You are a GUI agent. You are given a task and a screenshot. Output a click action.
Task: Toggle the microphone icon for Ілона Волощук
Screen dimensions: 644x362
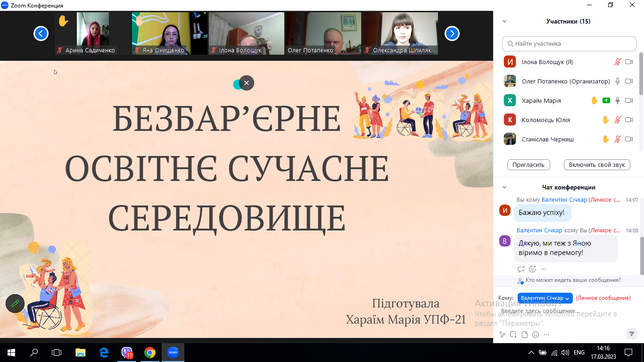click(x=617, y=62)
